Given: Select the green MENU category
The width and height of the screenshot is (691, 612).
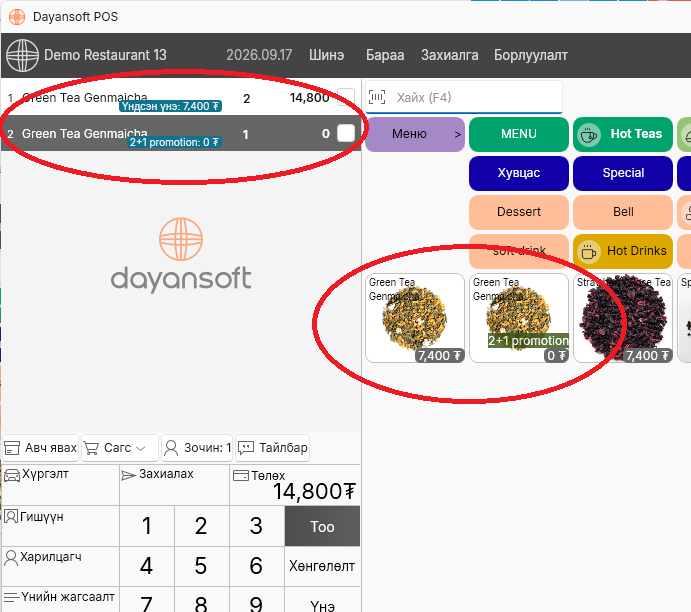Looking at the screenshot, I should (x=519, y=134).
